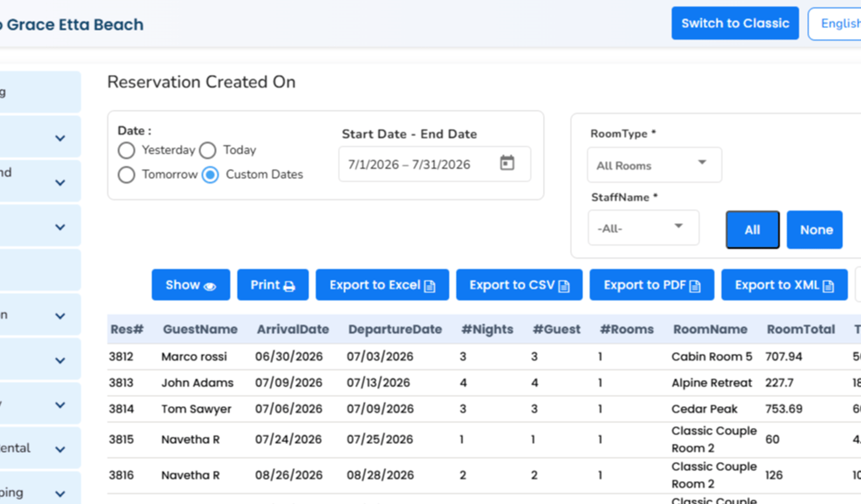Viewport: 861px width, 504px height.
Task: Open the RoomType All Rooms dropdown
Action: (654, 165)
